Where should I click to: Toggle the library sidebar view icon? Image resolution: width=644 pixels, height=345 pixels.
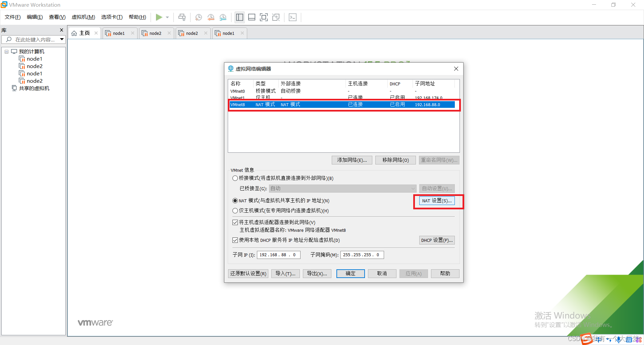(239, 17)
